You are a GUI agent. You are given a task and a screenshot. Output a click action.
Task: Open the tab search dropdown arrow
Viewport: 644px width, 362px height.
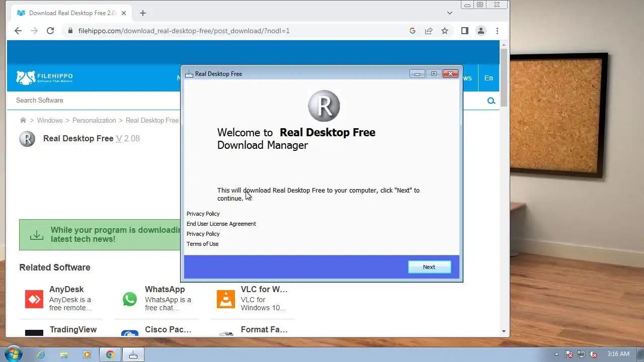450,13
